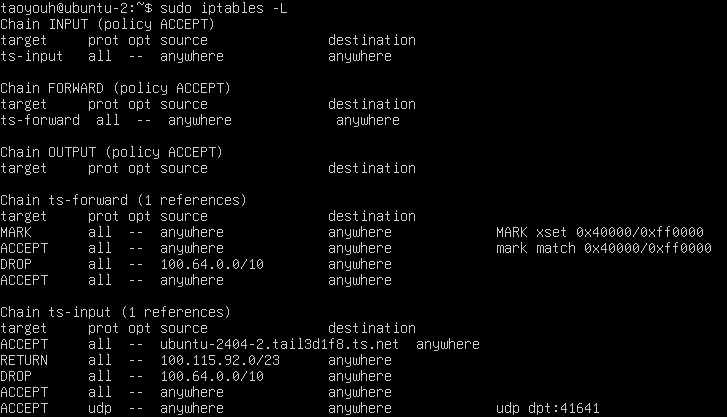Click the DROP target in the ts-forward chain
This screenshot has height=417, width=727.
pos(16,264)
